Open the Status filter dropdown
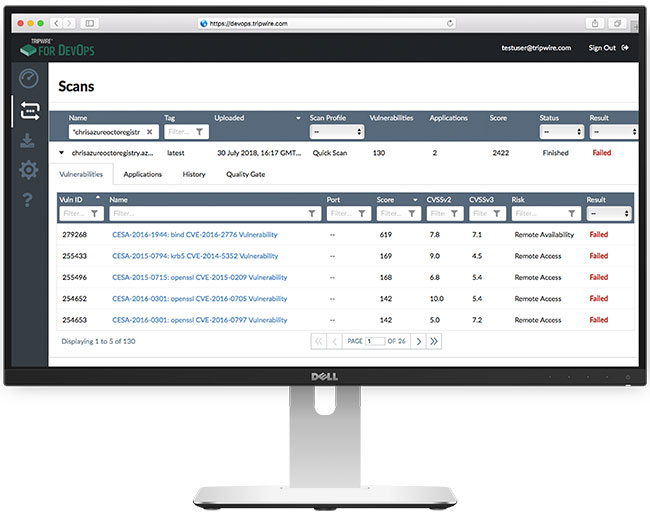 [x=561, y=131]
